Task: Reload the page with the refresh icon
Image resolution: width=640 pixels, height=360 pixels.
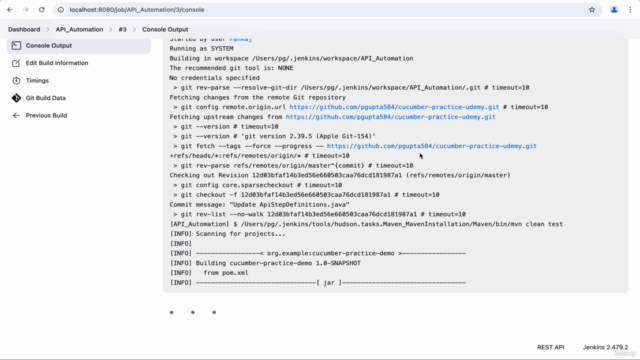Action: pyautogui.click(x=42, y=10)
